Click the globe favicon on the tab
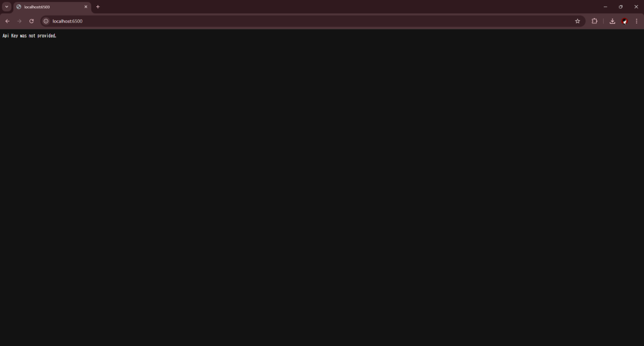The image size is (644, 346). click(19, 7)
